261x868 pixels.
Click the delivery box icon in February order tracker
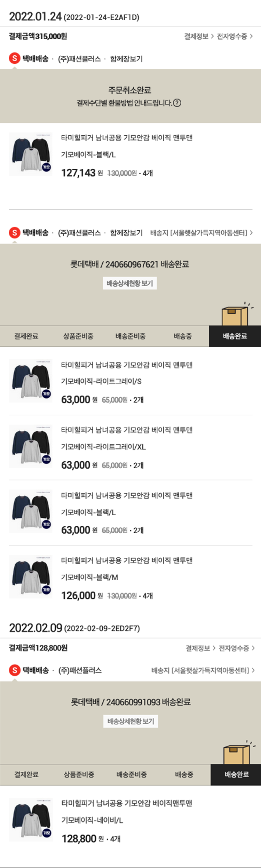click(x=237, y=753)
